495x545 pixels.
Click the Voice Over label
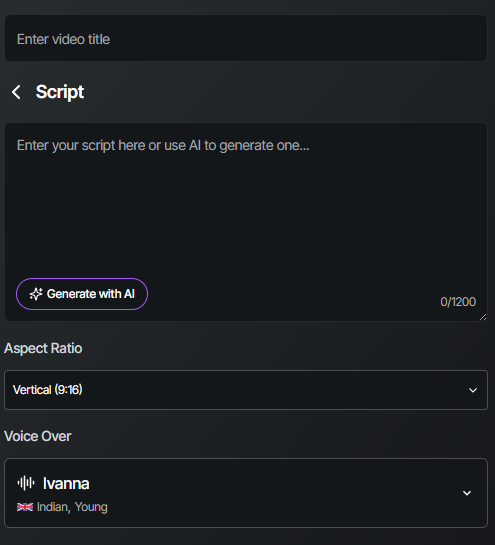pyautogui.click(x=38, y=436)
